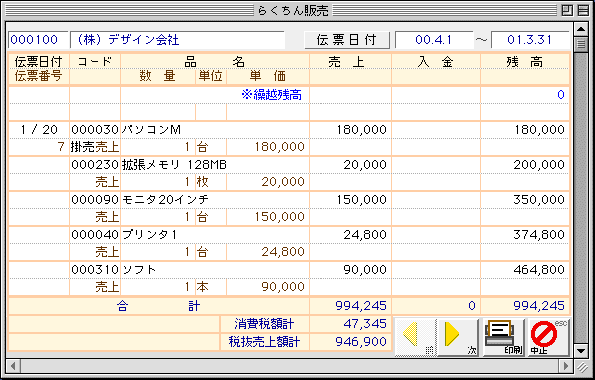This screenshot has height=380, width=595.
Task: Select the パソコンM product row
Action: click(x=289, y=139)
